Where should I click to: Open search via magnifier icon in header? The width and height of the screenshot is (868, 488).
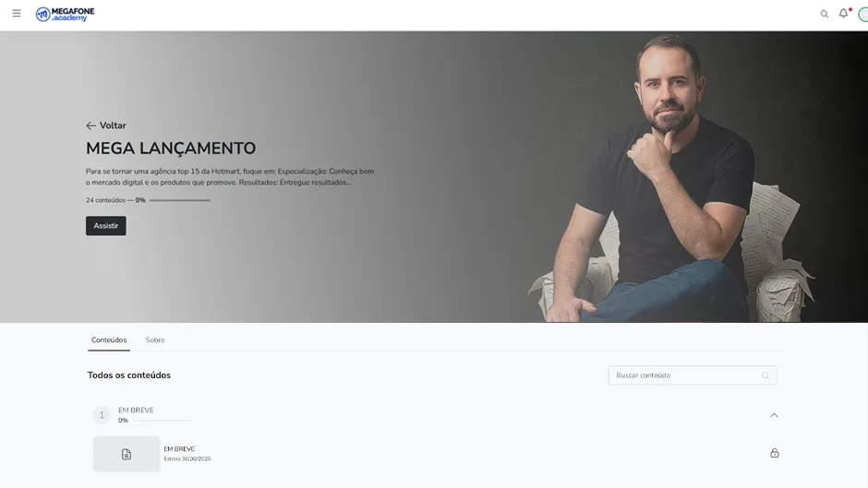pyautogui.click(x=825, y=14)
